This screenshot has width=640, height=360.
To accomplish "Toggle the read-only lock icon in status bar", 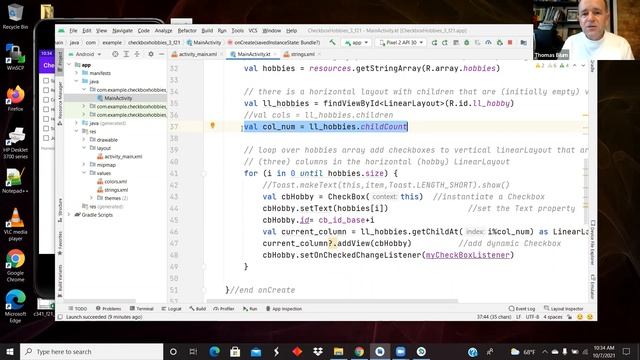I will coord(570,317).
